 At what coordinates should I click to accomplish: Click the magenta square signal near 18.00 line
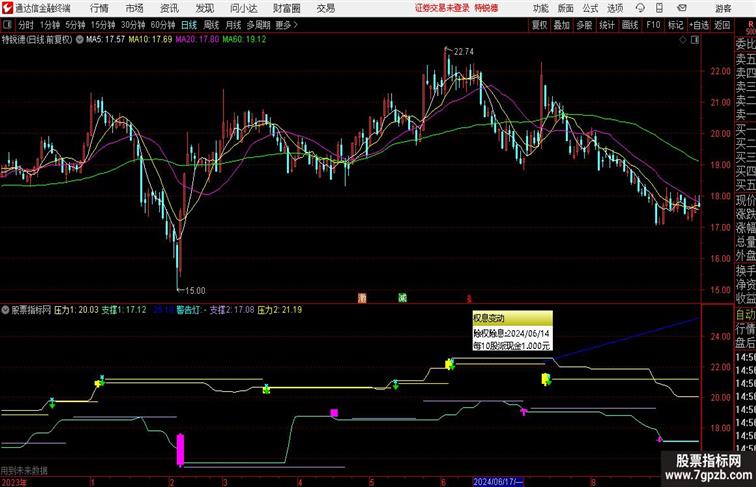pyautogui.click(x=334, y=413)
